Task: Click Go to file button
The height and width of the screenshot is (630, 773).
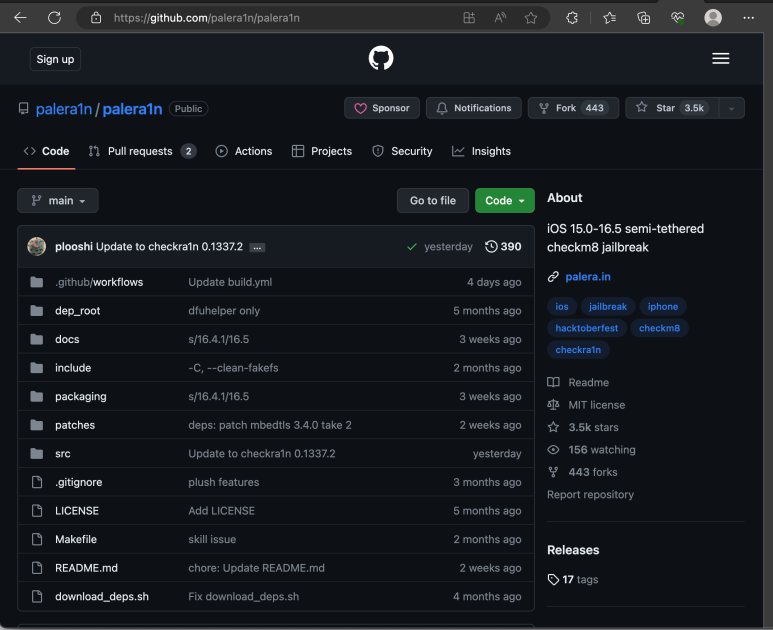Action: (x=433, y=201)
